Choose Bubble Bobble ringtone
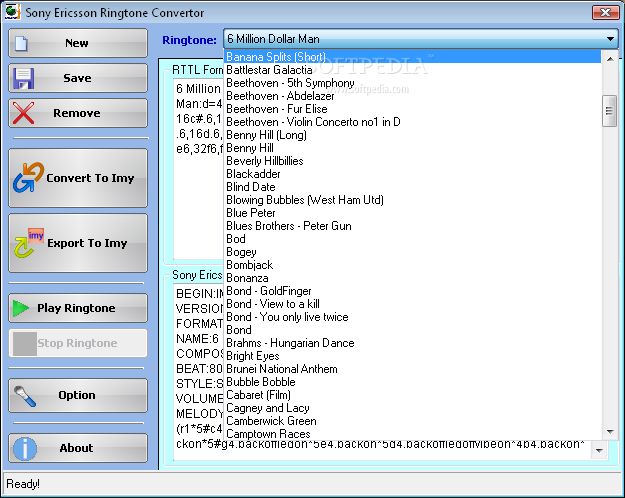The width and height of the screenshot is (625, 498). (x=412, y=382)
